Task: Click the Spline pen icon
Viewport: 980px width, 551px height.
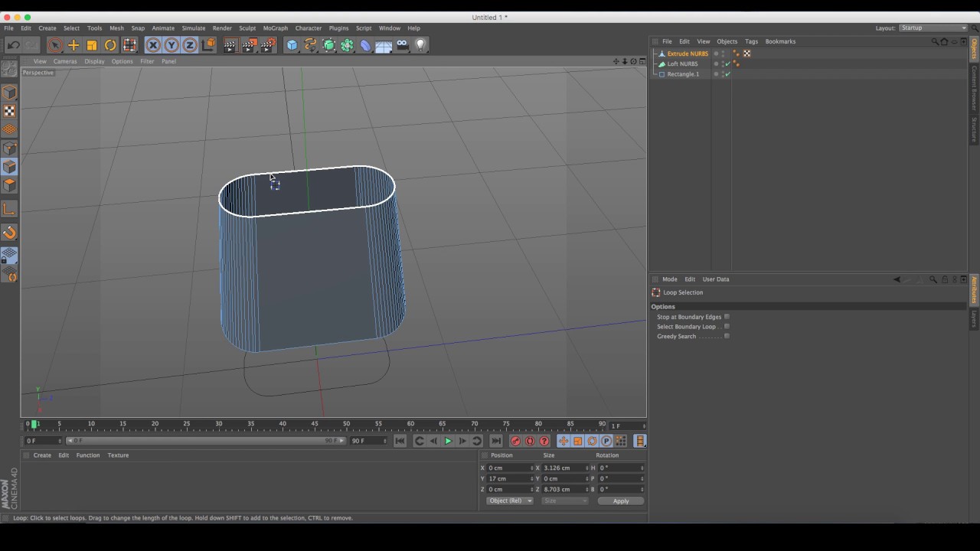Action: tap(310, 45)
